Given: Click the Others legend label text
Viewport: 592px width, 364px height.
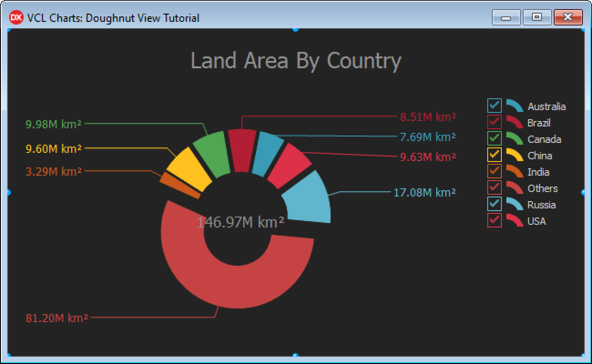Looking at the screenshot, I should coord(542,188).
